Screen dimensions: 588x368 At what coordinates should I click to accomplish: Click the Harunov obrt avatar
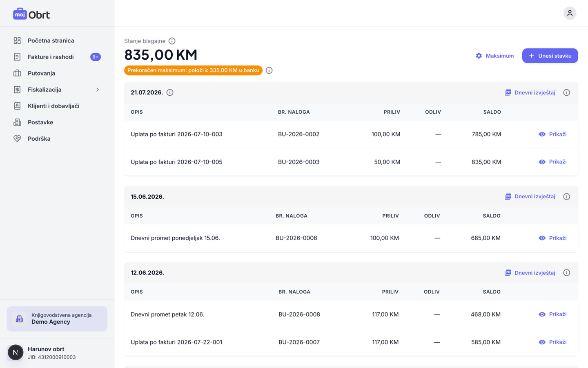pyautogui.click(x=16, y=352)
